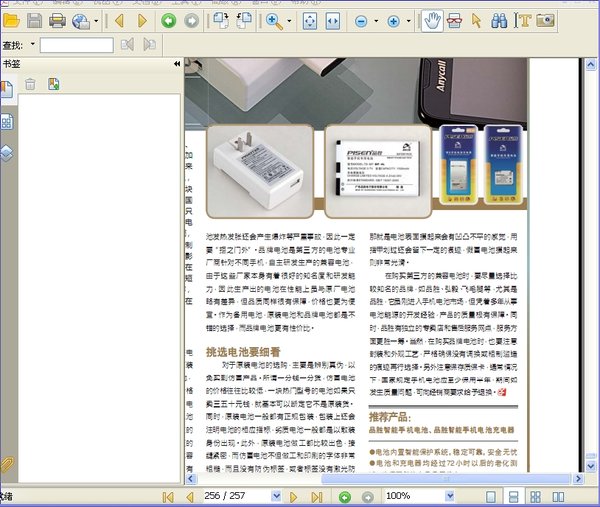Zoom out with the minus button

click(x=361, y=21)
